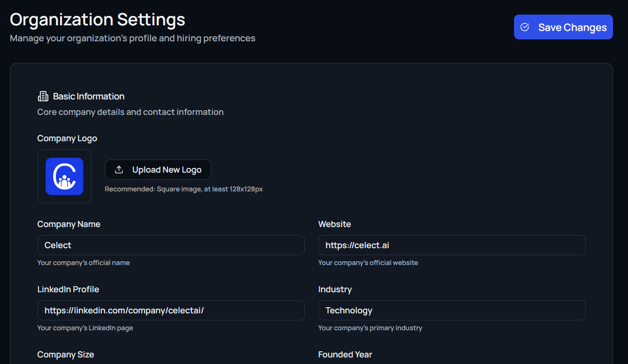Click the blue Celect logo image
Screen dimensions: 628x364
pyautogui.click(x=64, y=176)
